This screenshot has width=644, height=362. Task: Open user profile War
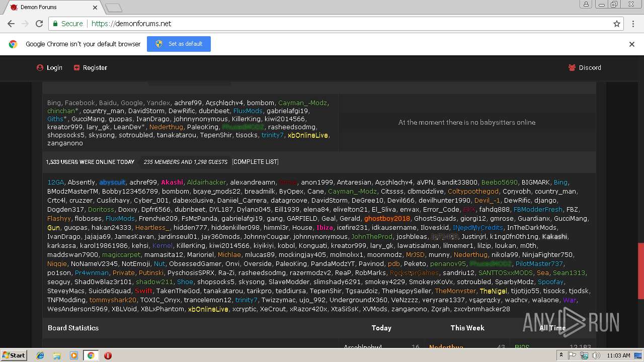tap(570, 300)
